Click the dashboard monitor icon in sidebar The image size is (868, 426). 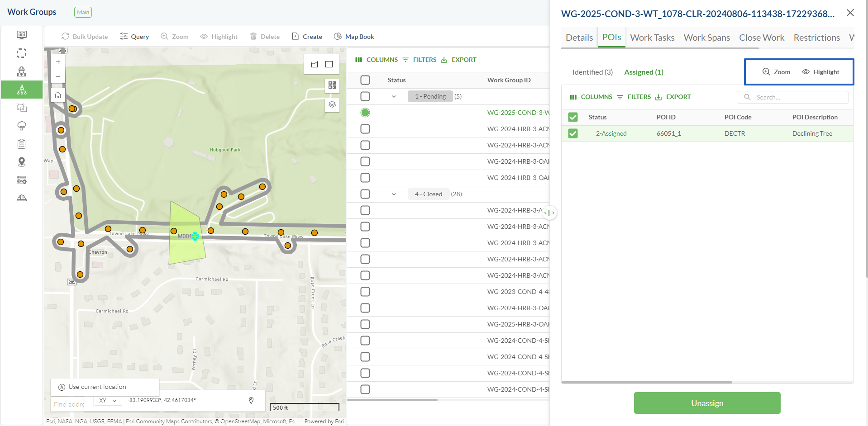21,35
